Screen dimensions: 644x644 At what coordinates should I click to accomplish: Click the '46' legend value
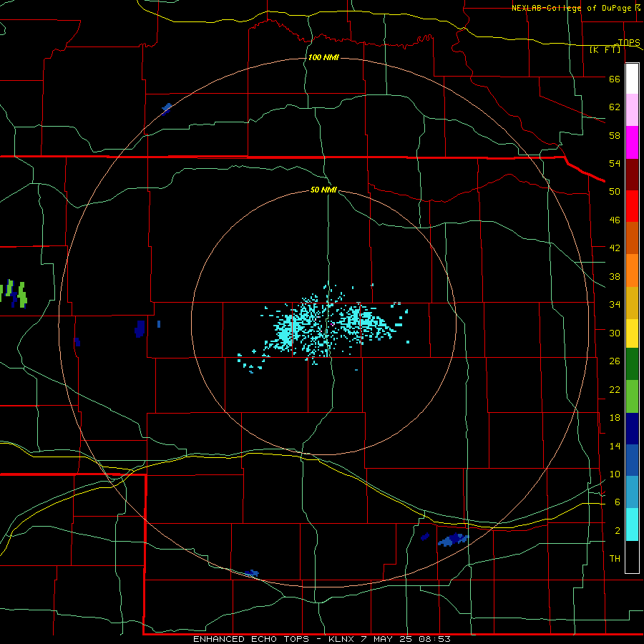click(615, 220)
